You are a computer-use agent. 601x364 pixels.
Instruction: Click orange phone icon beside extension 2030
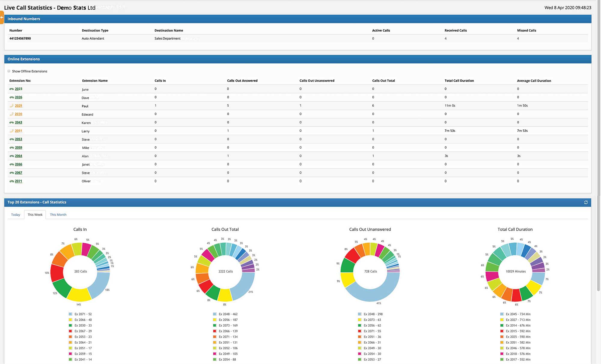[x=11, y=114]
